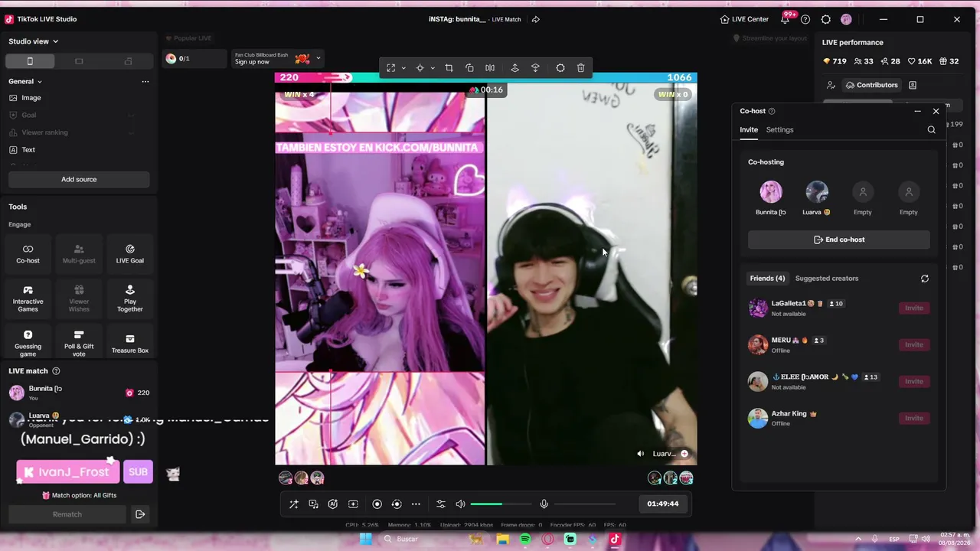The width and height of the screenshot is (980, 551).
Task: Invite Azhar King to co-host
Action: click(x=914, y=418)
